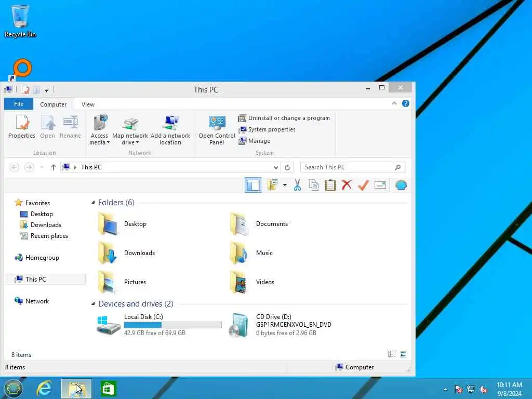Screen dimensions: 532x399
Task: Click the Rename ribbon button
Action: pyautogui.click(x=70, y=127)
